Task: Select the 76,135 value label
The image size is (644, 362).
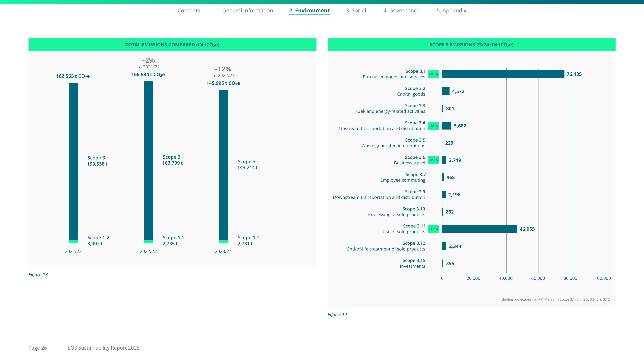Action: point(574,74)
